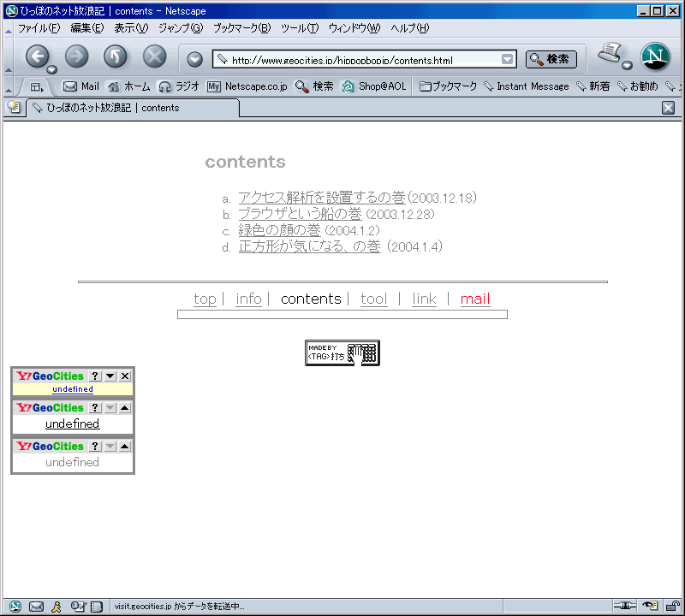Click the red mail navigation link
This screenshot has height=616, width=685.
[475, 299]
